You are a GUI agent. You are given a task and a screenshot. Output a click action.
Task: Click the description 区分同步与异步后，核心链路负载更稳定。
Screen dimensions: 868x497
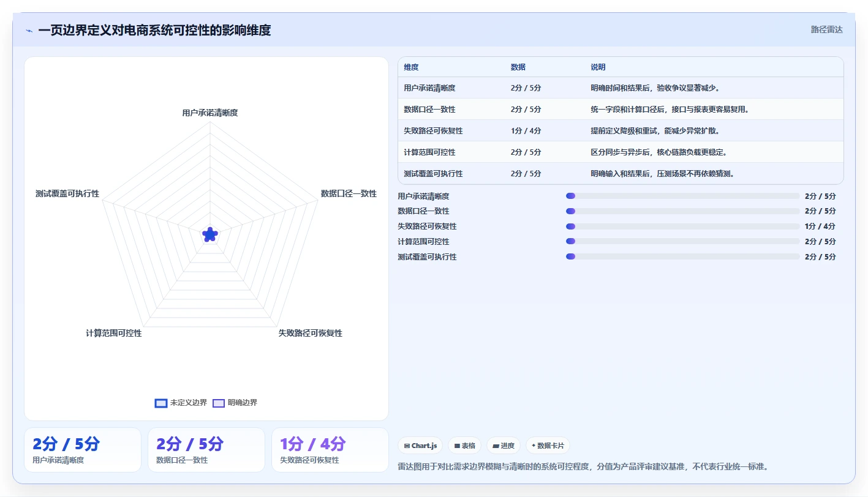point(659,152)
